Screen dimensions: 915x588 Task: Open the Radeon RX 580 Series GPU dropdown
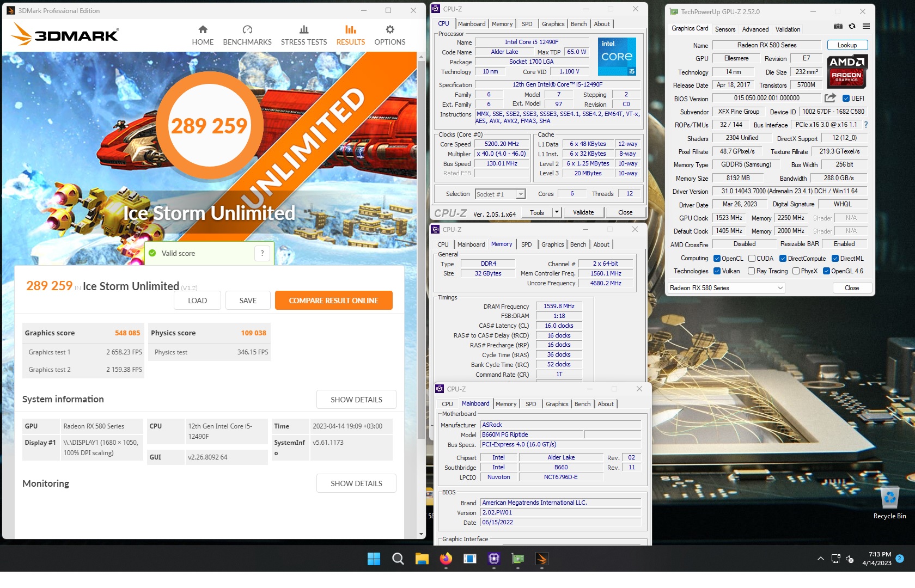coord(726,288)
